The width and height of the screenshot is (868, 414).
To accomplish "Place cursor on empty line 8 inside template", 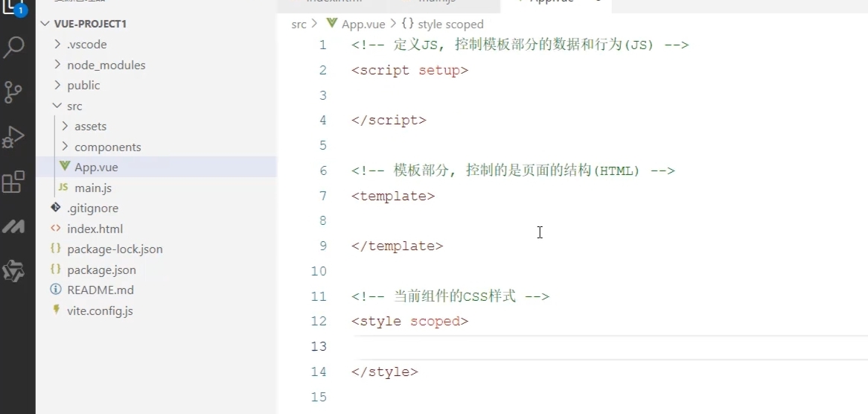I will 609,220.
